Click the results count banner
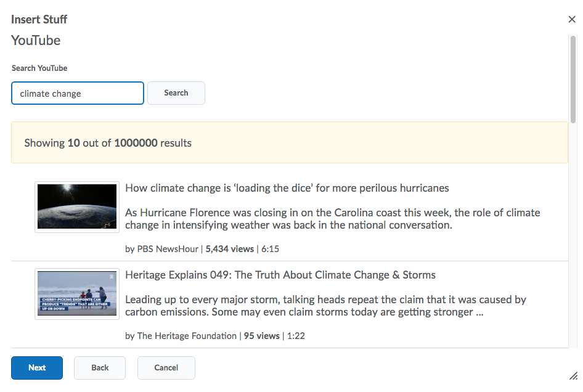This screenshot has width=583, height=392. (x=289, y=143)
